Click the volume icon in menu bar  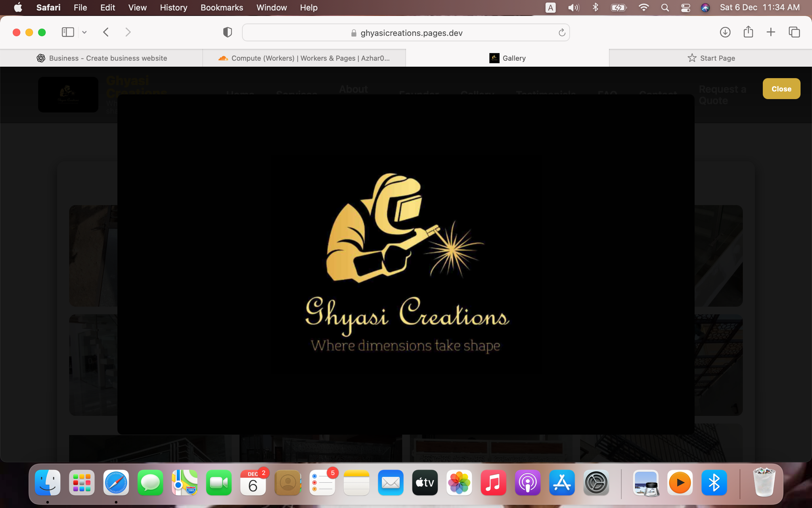coord(573,8)
